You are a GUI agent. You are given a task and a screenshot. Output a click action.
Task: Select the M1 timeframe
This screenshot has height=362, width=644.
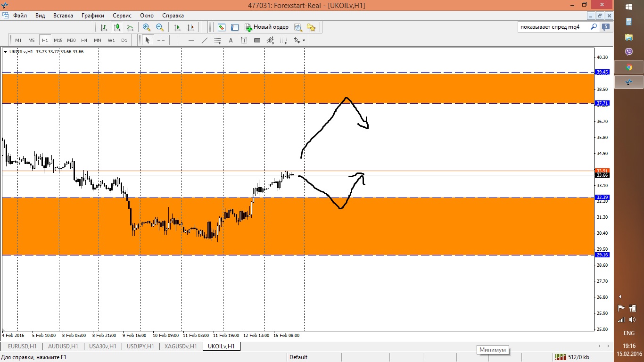18,41
